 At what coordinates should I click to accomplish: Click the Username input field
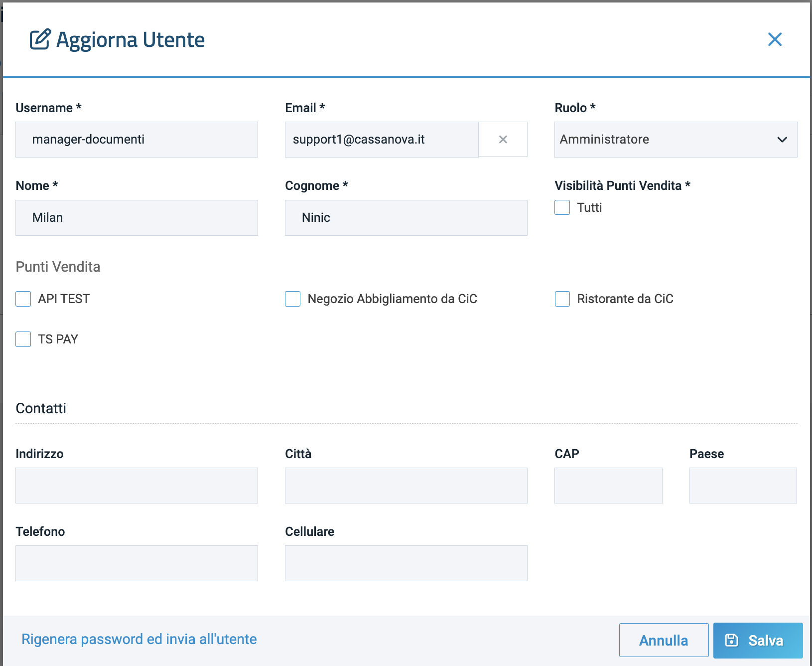(136, 140)
